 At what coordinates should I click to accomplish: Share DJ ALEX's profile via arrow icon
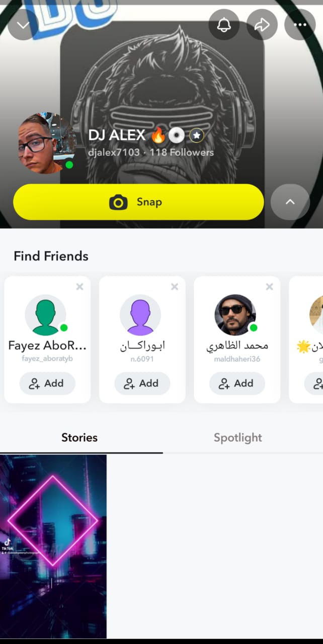(262, 24)
